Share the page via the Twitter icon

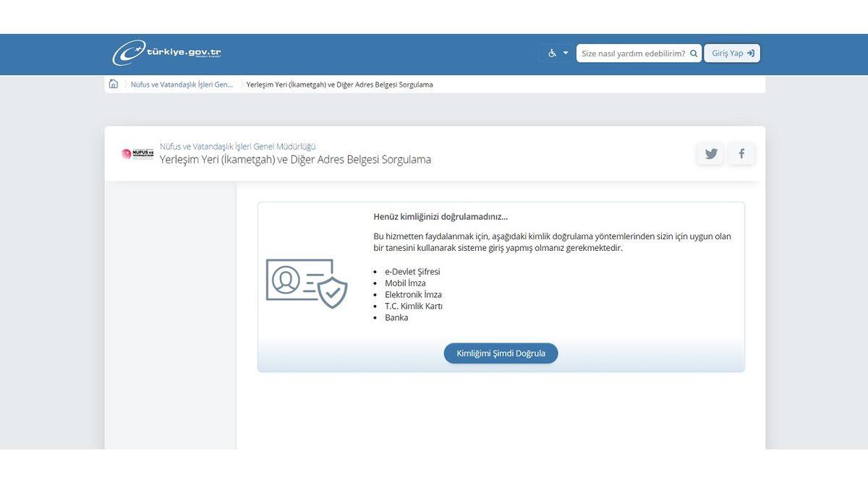coord(710,153)
